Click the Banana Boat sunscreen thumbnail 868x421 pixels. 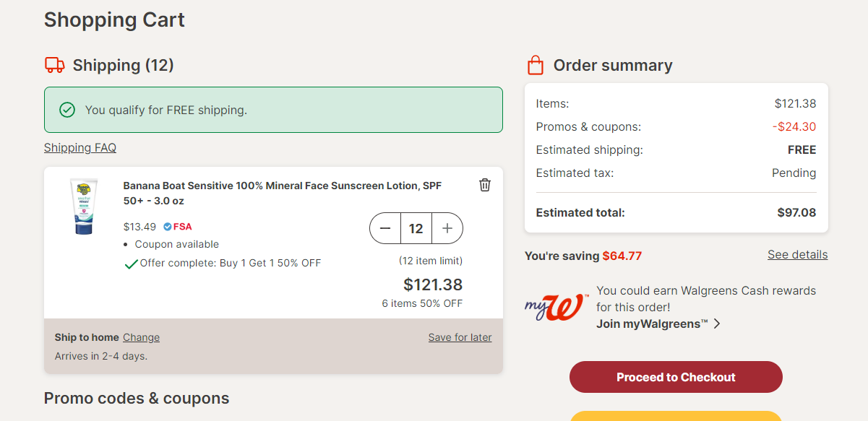(x=85, y=207)
